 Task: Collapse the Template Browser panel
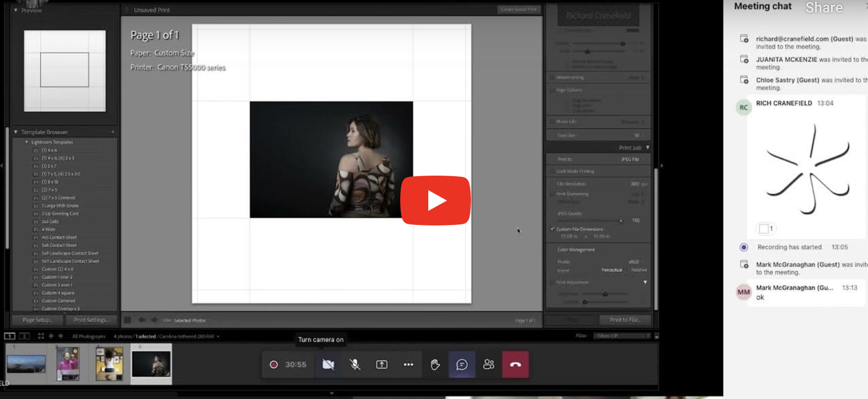click(x=16, y=132)
